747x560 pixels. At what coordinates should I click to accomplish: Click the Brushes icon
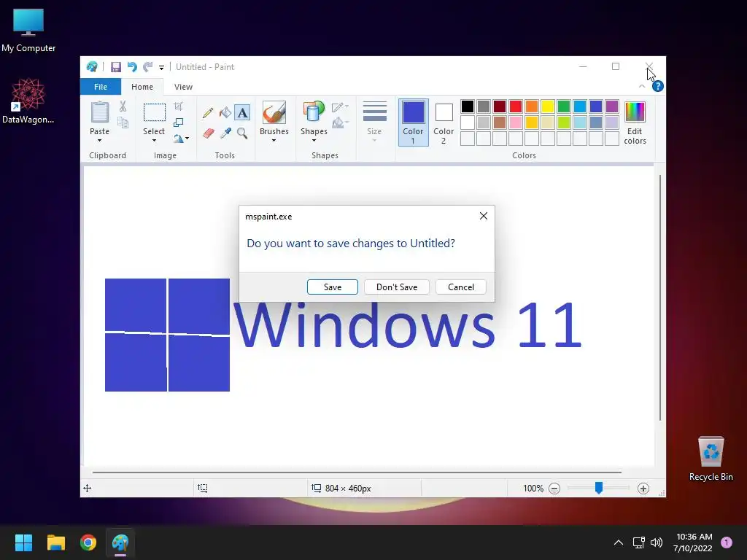pos(274,112)
